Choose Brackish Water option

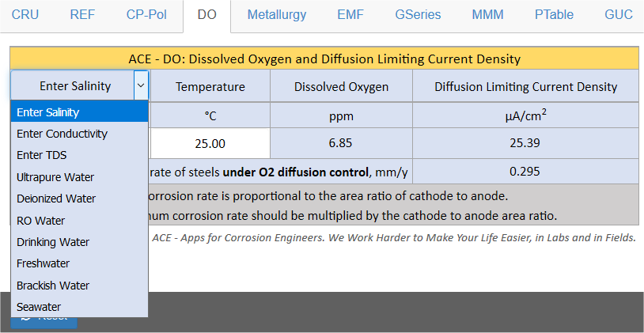(53, 286)
